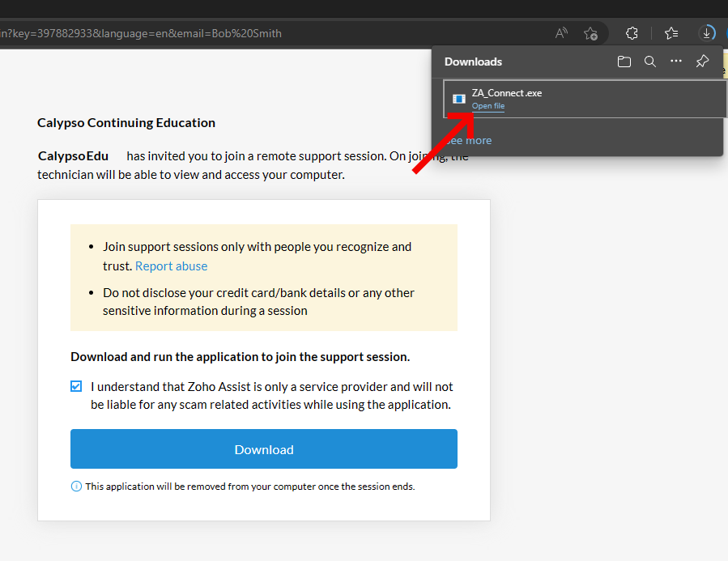
Task: Click the info icon below Download button
Action: pos(76,487)
